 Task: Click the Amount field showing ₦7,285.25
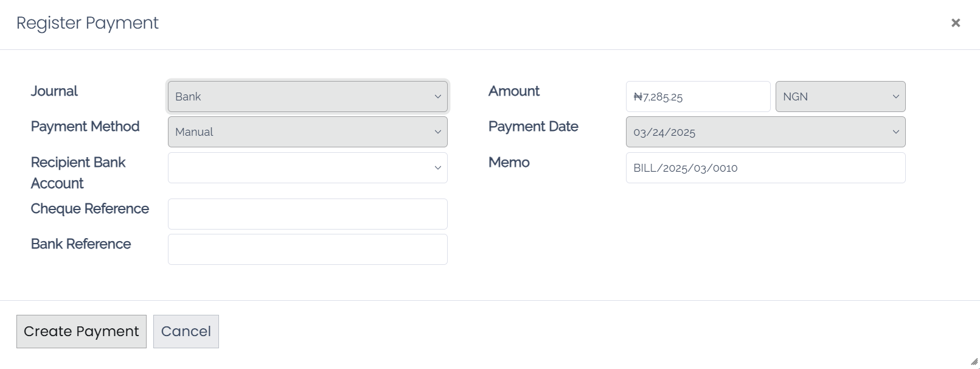pos(698,97)
